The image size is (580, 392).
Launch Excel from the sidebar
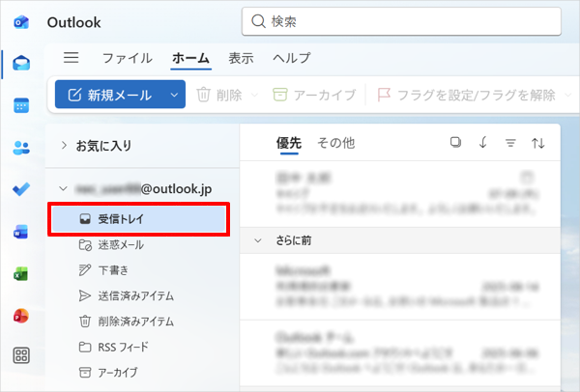coord(21,274)
